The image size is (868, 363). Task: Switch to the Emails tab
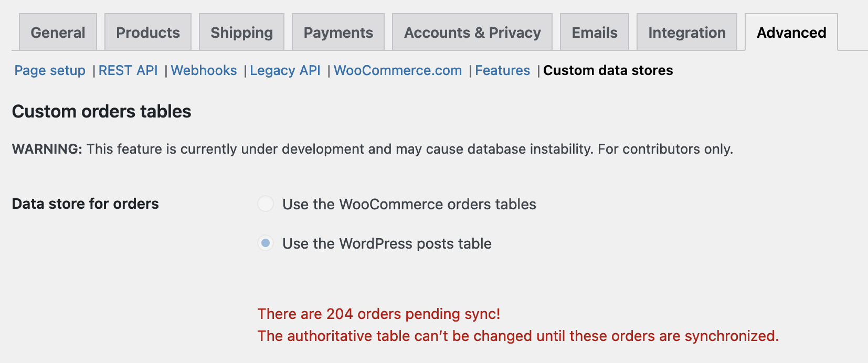(x=594, y=32)
